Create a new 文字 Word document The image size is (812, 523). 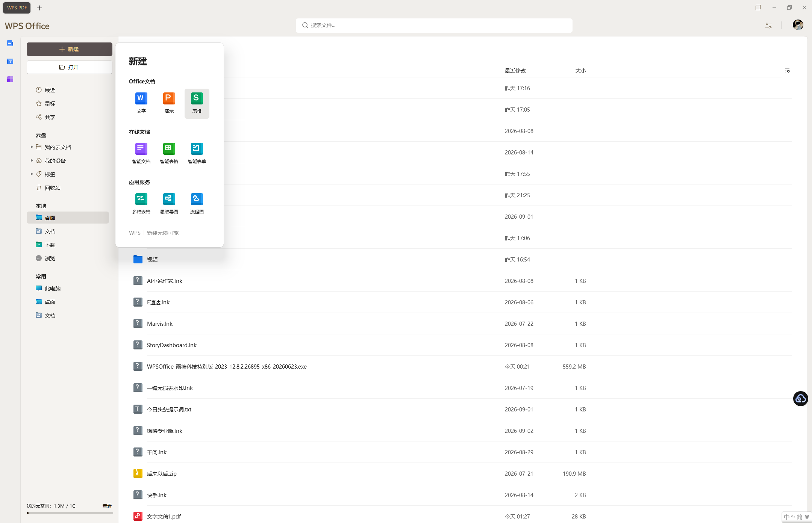tap(141, 103)
